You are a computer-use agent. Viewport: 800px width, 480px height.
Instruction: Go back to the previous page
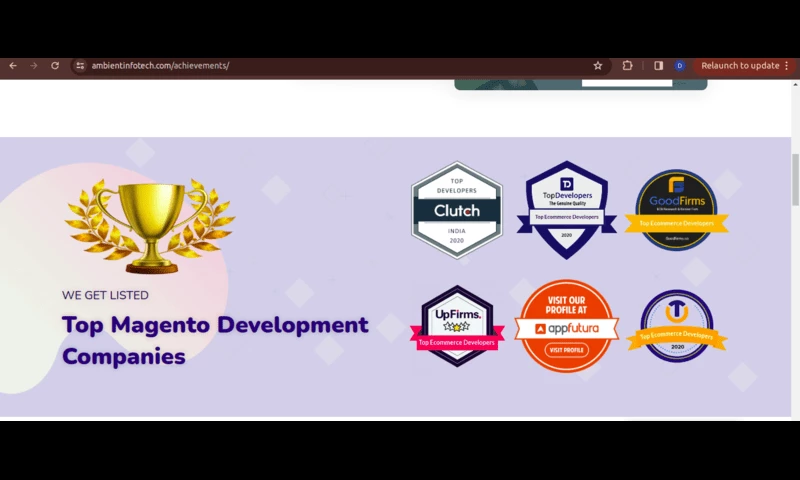tap(13, 66)
